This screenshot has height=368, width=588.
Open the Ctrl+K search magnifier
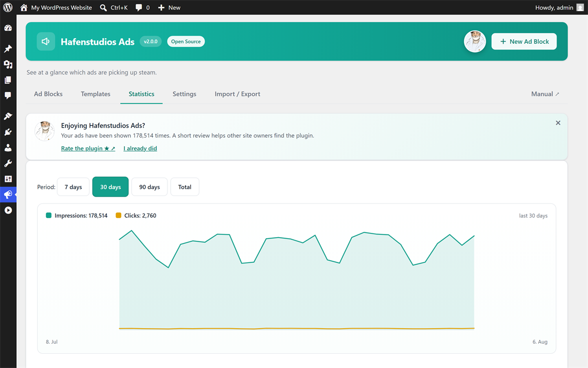point(103,7)
